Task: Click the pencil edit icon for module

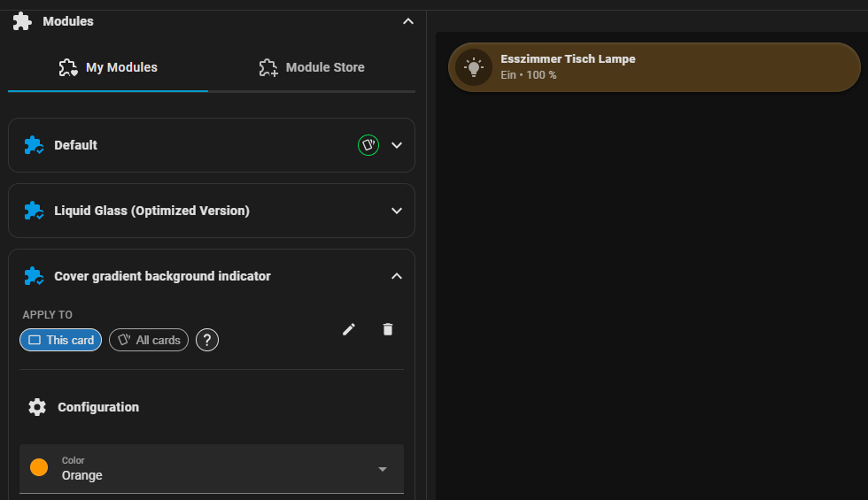Action: pyautogui.click(x=349, y=329)
